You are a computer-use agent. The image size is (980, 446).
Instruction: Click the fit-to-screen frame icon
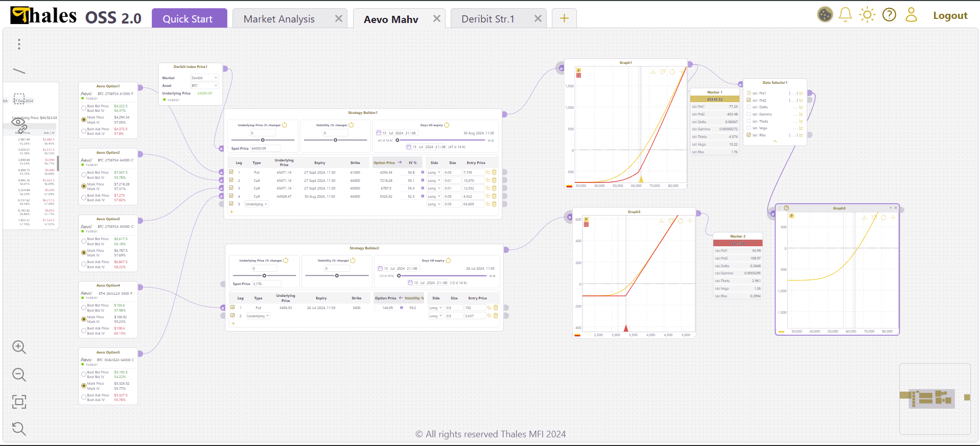(x=19, y=402)
